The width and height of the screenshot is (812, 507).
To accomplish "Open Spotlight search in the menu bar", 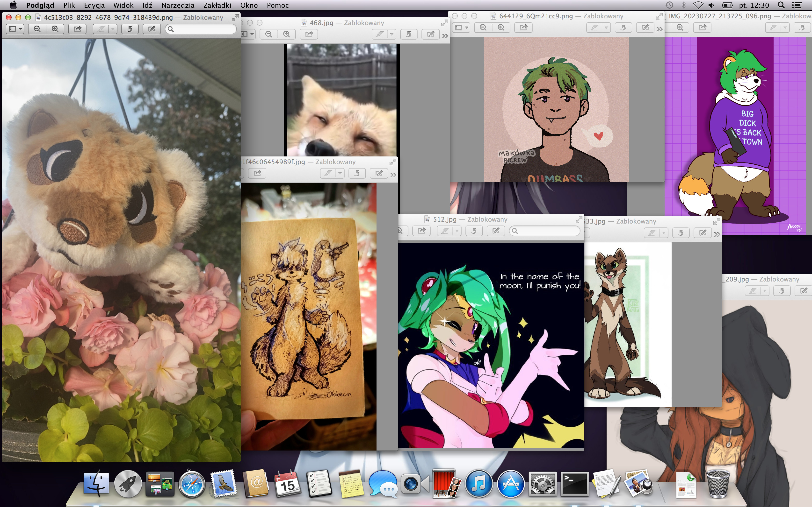I will click(781, 5).
